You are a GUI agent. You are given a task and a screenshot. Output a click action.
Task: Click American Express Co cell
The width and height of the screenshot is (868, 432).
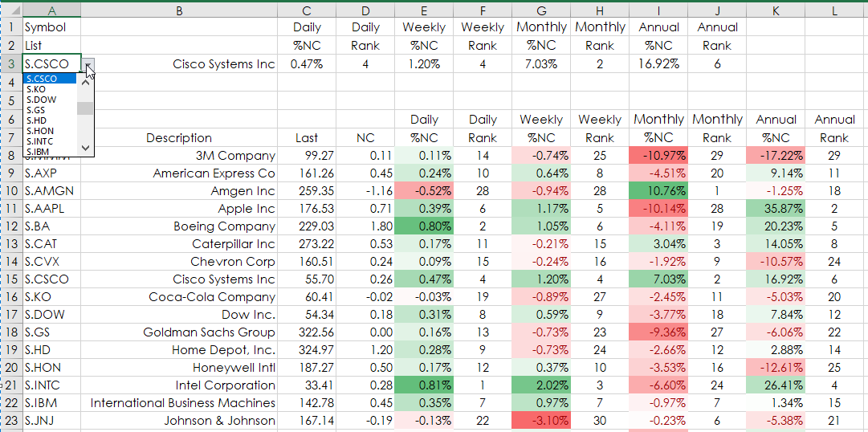[x=179, y=173]
